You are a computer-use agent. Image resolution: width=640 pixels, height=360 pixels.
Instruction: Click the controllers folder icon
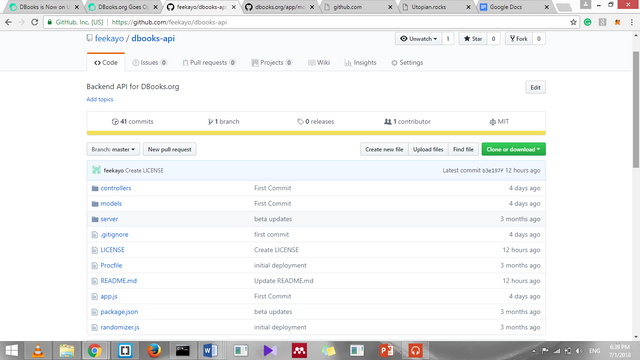coord(95,188)
